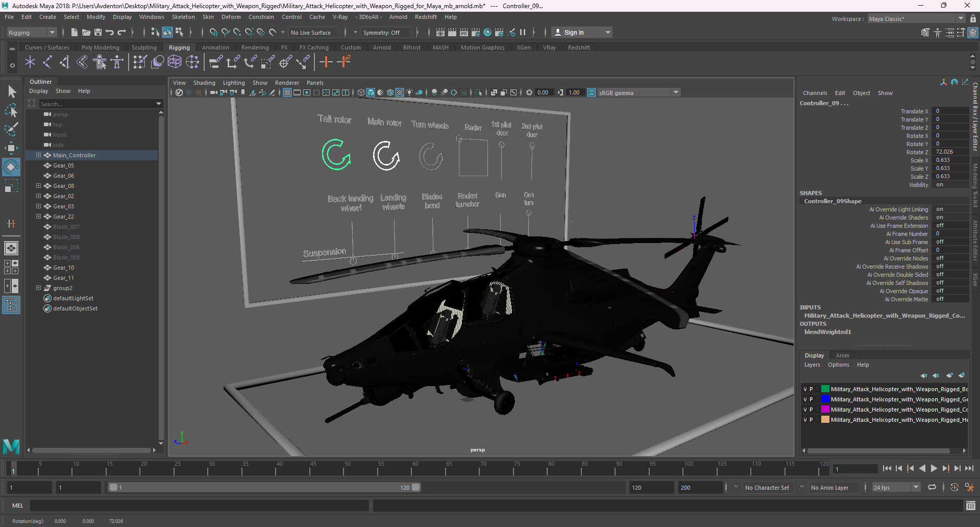
Task: Click the Undo arrow icon
Action: point(110,32)
